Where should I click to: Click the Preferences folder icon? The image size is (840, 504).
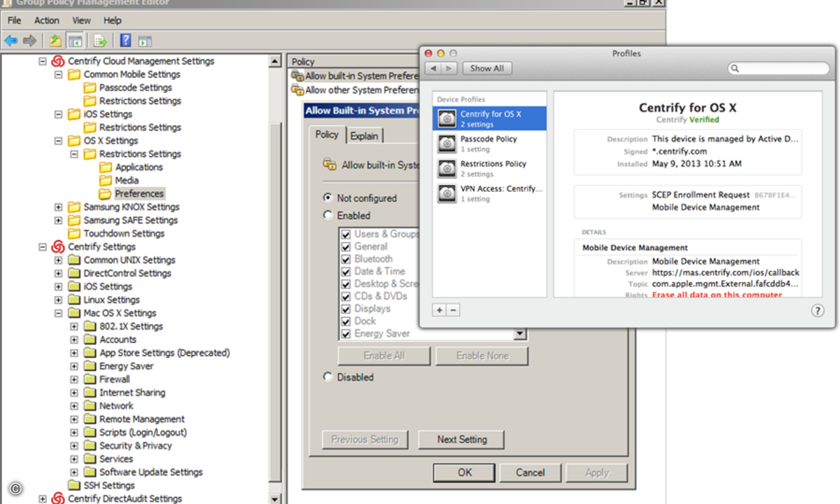106,193
